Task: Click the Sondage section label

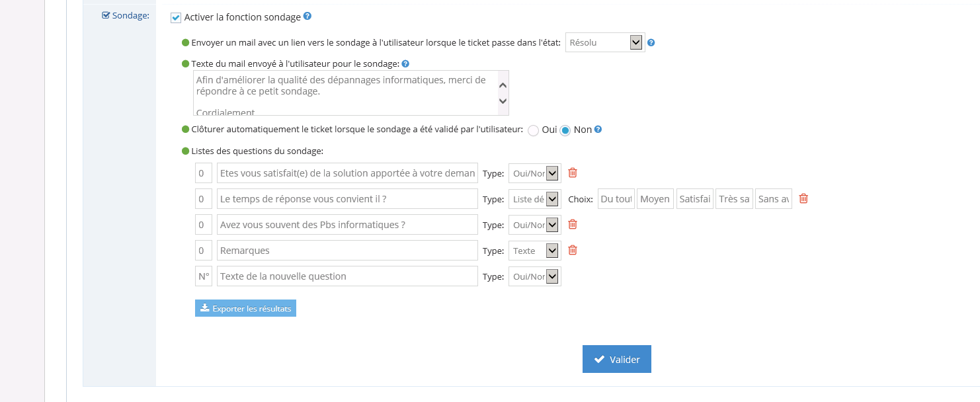Action: point(126,16)
